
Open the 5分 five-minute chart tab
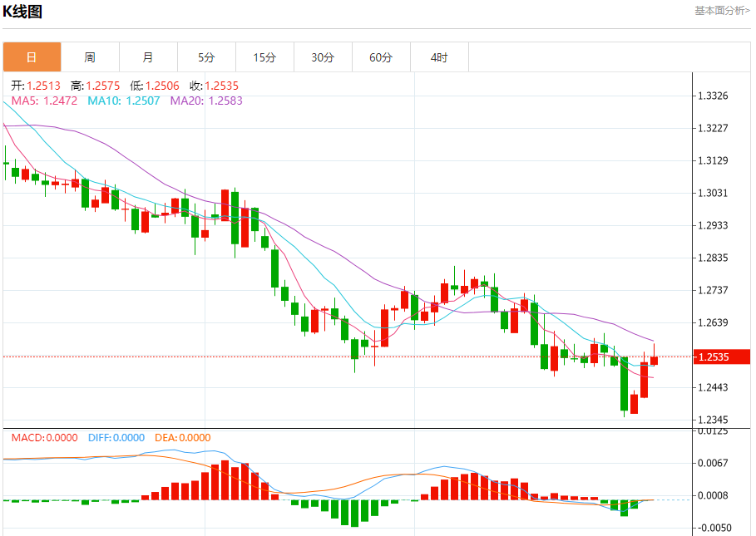[x=207, y=57]
